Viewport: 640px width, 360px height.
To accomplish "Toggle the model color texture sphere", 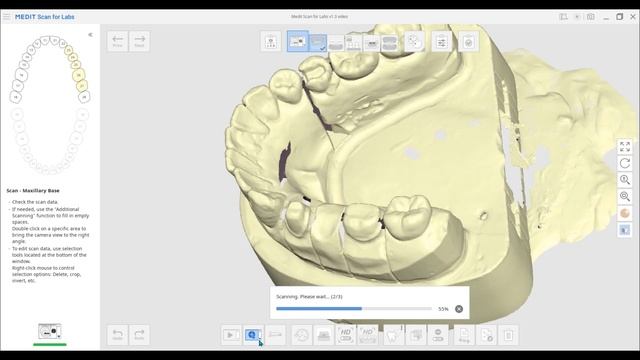I will [624, 213].
